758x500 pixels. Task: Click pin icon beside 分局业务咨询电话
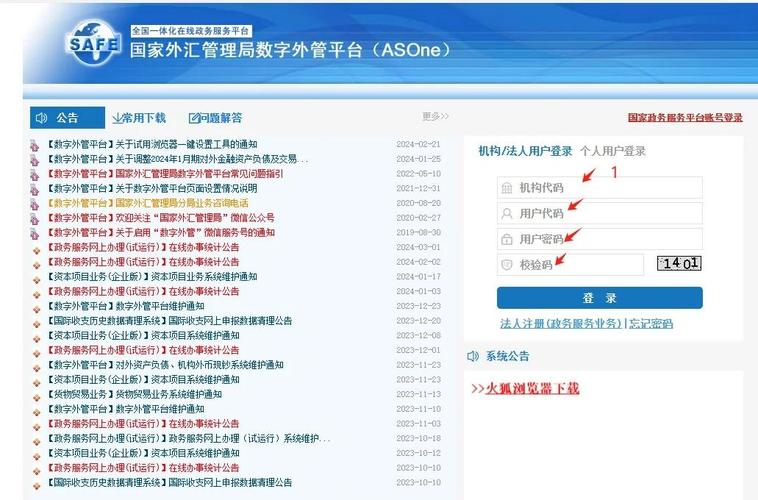[x=34, y=204]
